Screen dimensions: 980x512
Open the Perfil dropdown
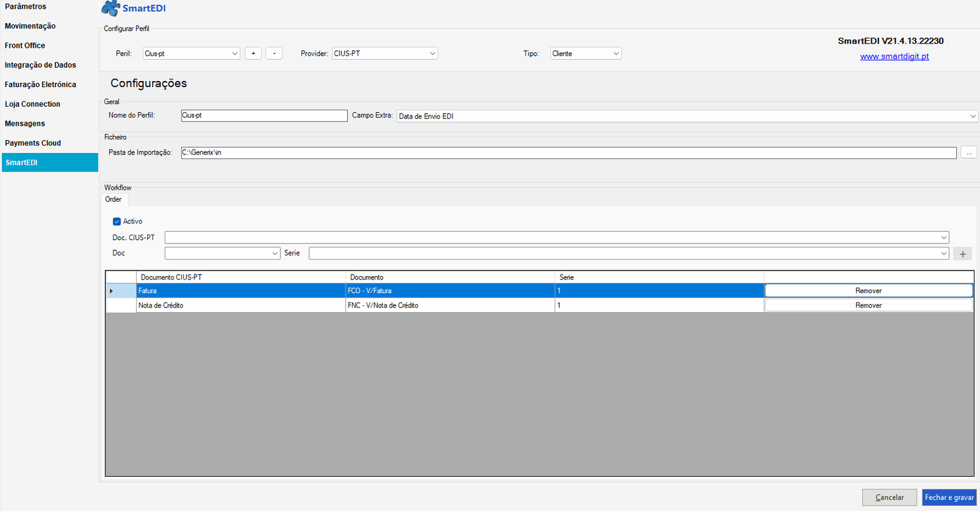191,54
